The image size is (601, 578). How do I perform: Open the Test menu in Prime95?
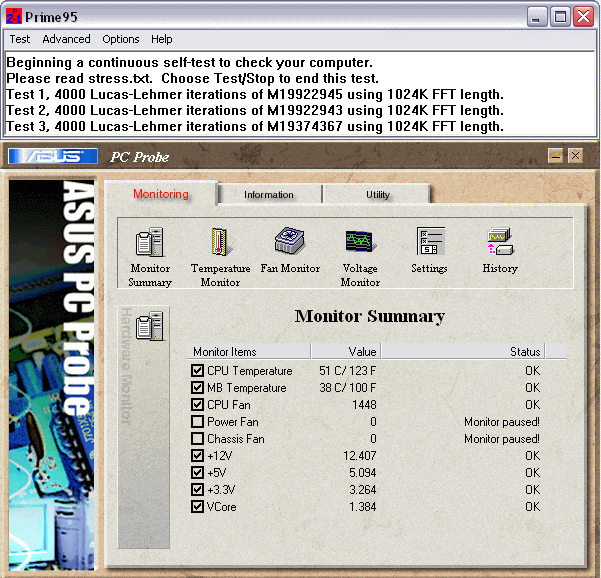point(20,39)
